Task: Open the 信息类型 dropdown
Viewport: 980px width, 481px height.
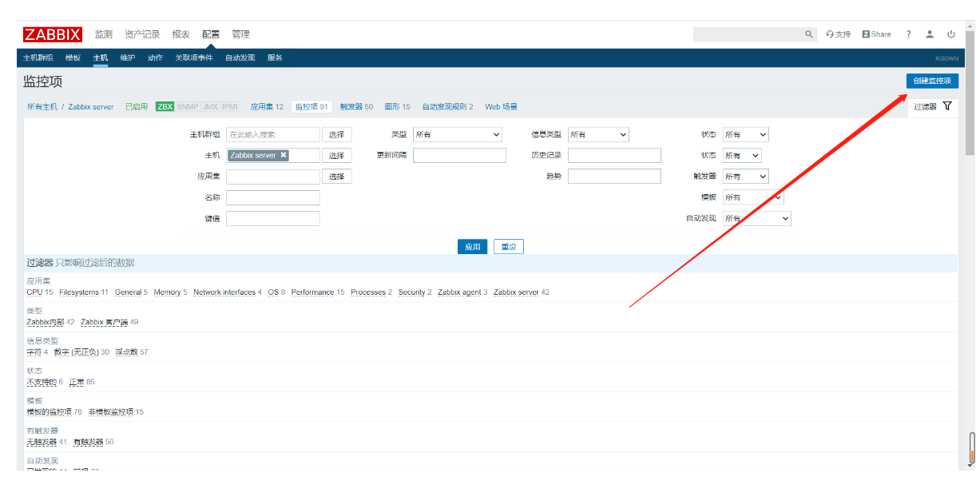Action: coord(598,135)
